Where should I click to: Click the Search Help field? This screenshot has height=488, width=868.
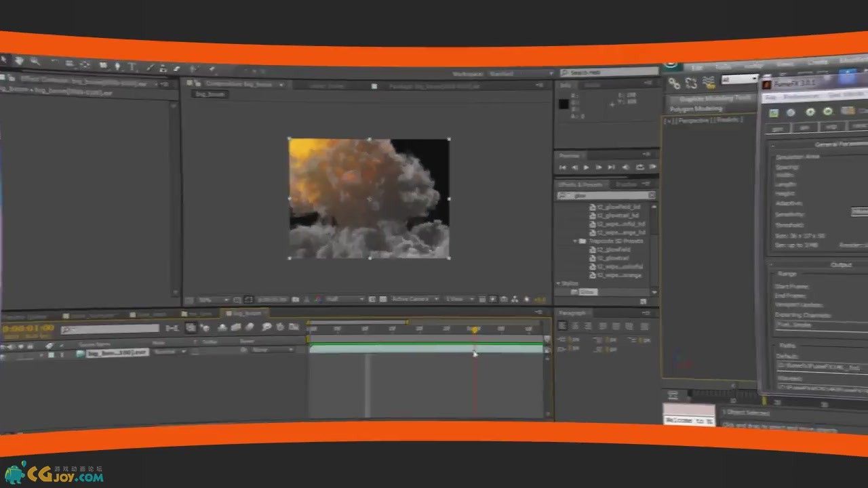(610, 71)
